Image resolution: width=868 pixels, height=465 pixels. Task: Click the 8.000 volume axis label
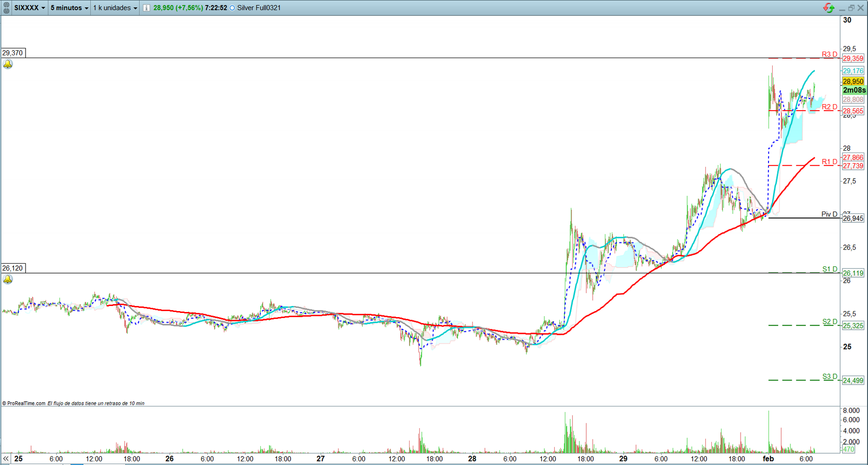(851, 411)
